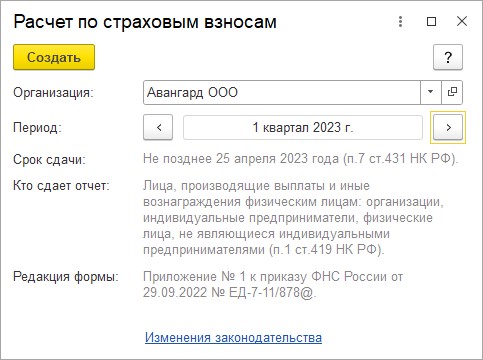Click the window title Расчет по страховым взносам

pos(145,22)
